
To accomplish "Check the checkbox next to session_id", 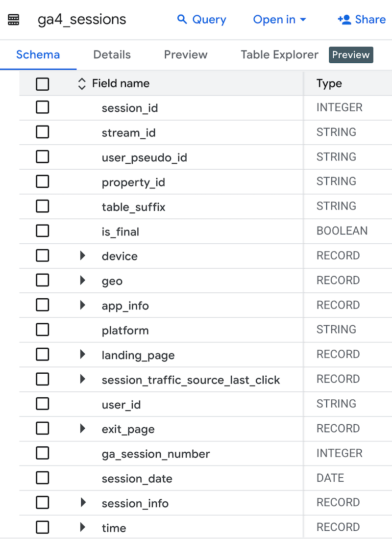I will [42, 107].
